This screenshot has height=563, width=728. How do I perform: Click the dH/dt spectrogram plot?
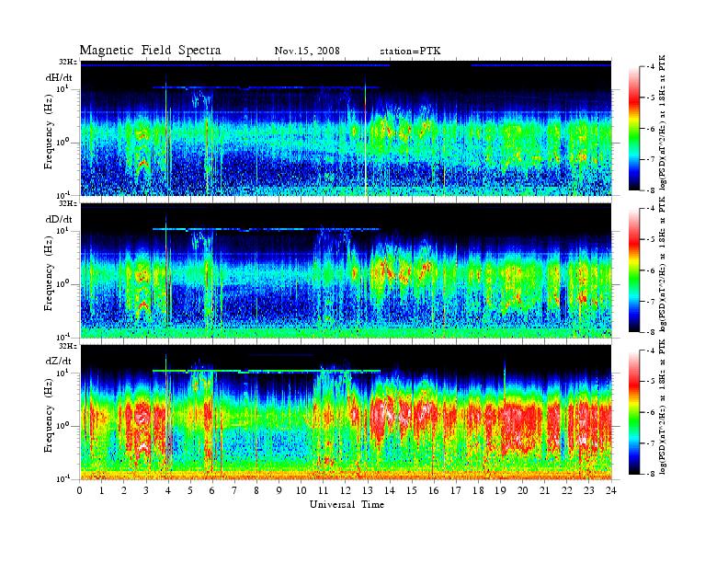pos(346,128)
